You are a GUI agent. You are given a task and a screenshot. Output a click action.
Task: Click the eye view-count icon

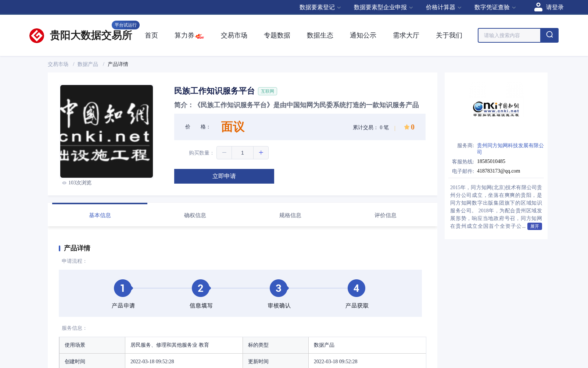[64, 183]
